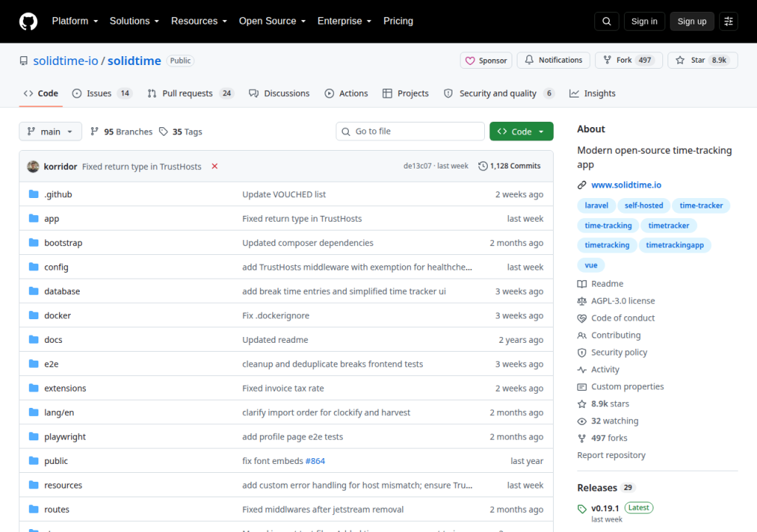Viewport: 757px width, 532px height.
Task: Click the Go to file search field
Action: tap(410, 132)
